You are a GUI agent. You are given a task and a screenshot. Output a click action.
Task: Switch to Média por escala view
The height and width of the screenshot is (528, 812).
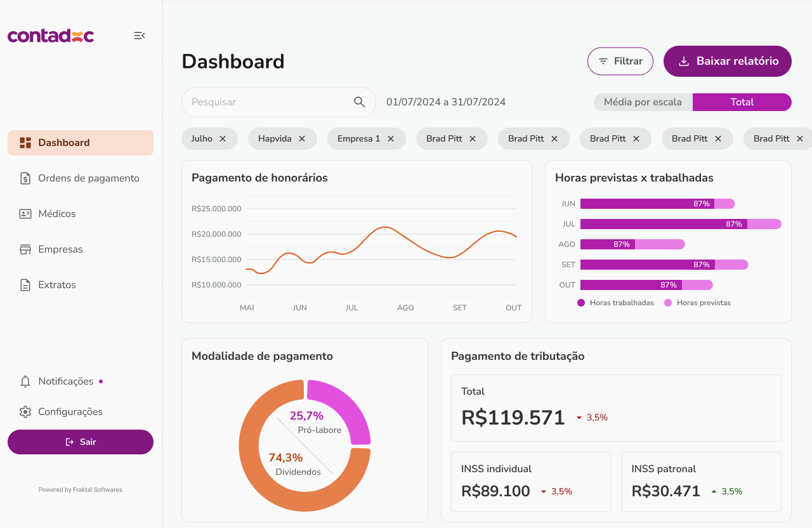pos(643,102)
